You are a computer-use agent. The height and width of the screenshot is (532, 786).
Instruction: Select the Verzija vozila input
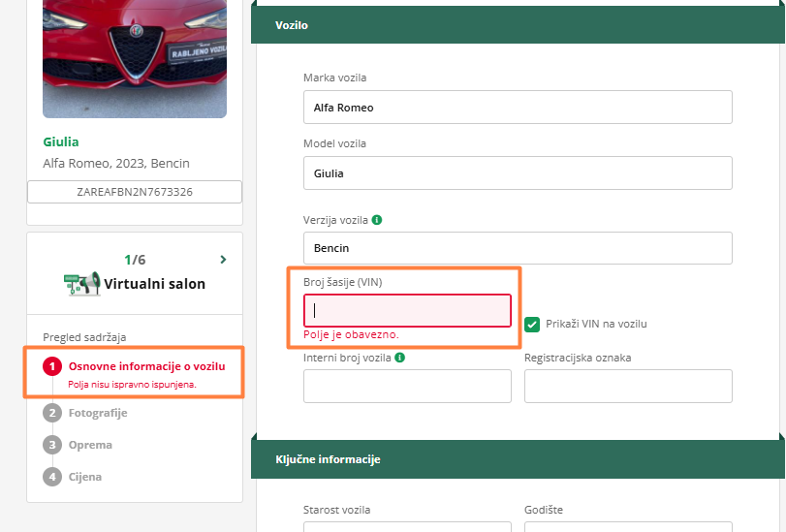(x=518, y=248)
